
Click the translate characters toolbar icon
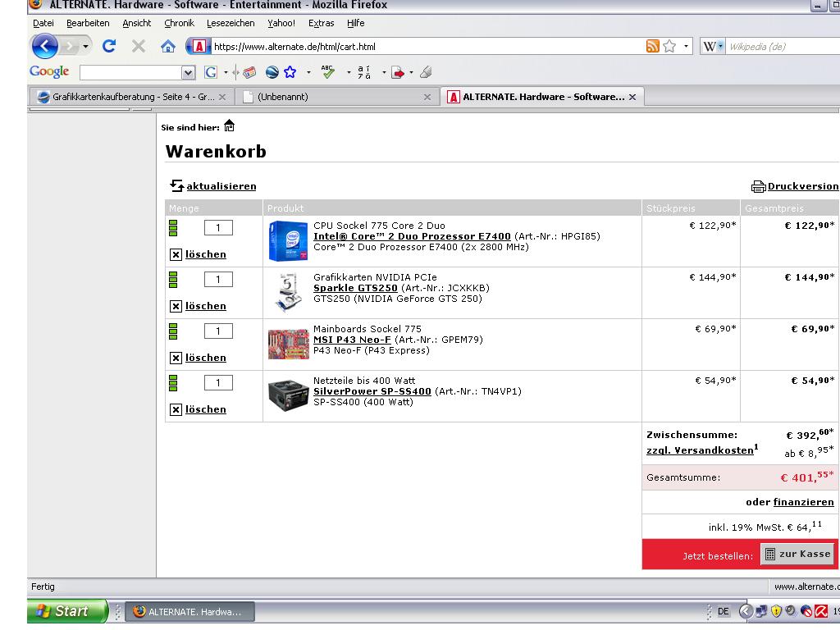coord(364,72)
